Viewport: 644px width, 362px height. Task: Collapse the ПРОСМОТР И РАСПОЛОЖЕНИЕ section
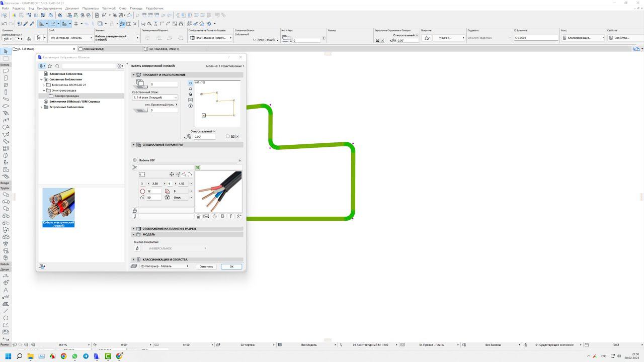click(x=134, y=75)
